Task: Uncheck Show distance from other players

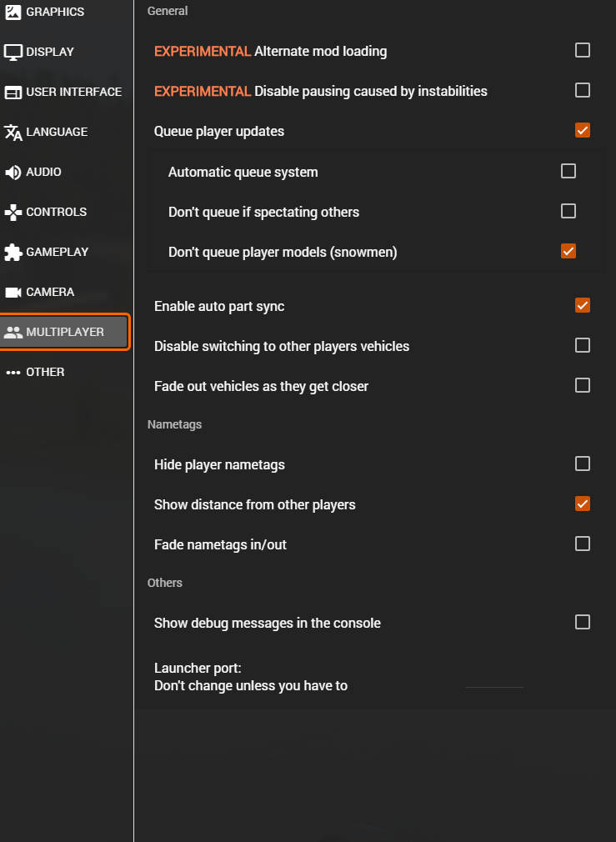Action: [582, 504]
